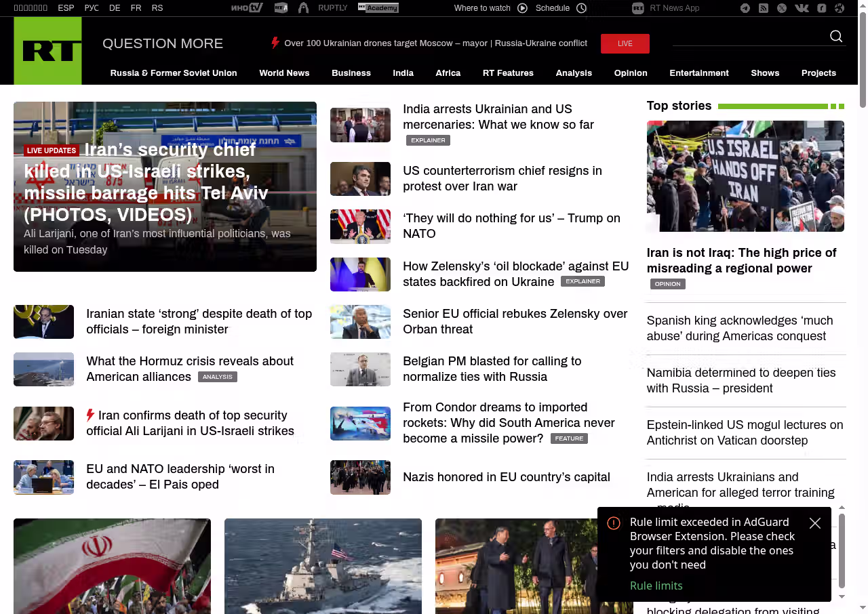Click the Telegram icon in top bar
This screenshot has height=614, width=868.
pyautogui.click(x=745, y=8)
